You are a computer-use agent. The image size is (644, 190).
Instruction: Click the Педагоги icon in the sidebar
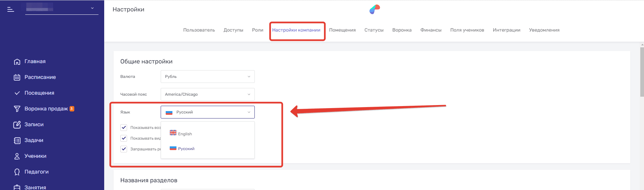point(17,172)
